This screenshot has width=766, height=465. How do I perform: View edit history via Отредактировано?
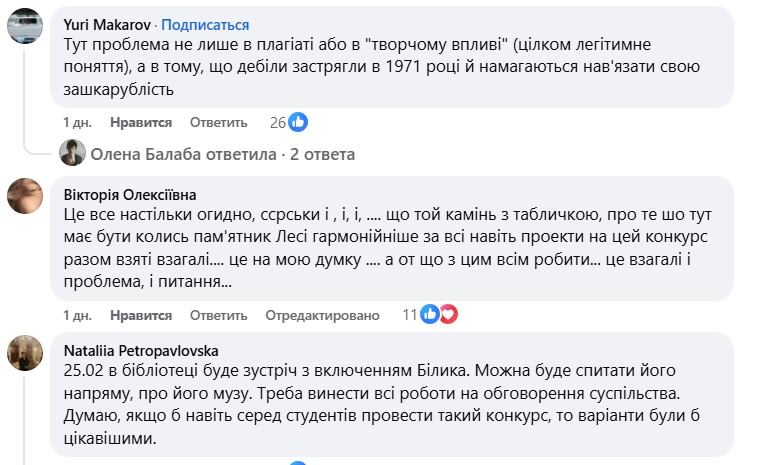coord(322,315)
